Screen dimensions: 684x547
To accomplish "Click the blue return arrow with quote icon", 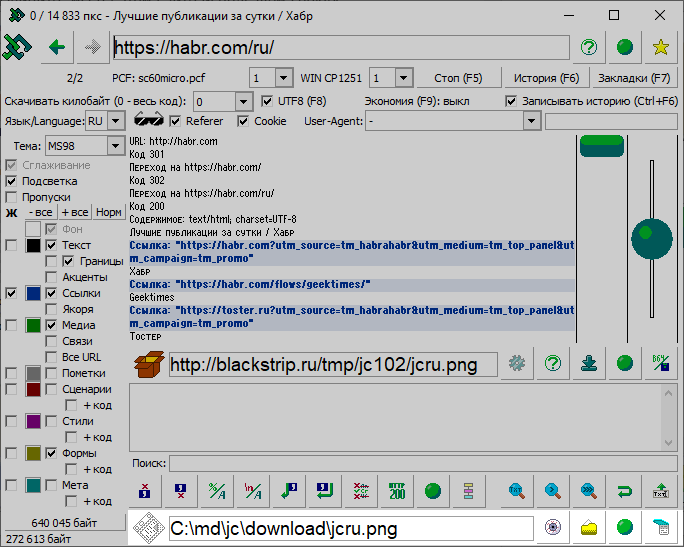I will click(x=325, y=491).
